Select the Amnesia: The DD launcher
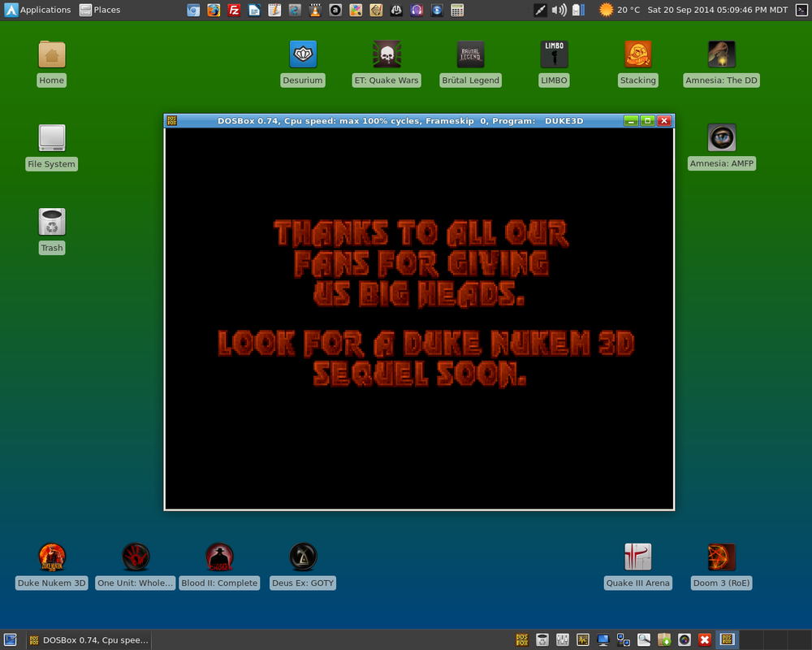812x650 pixels. 721,63
